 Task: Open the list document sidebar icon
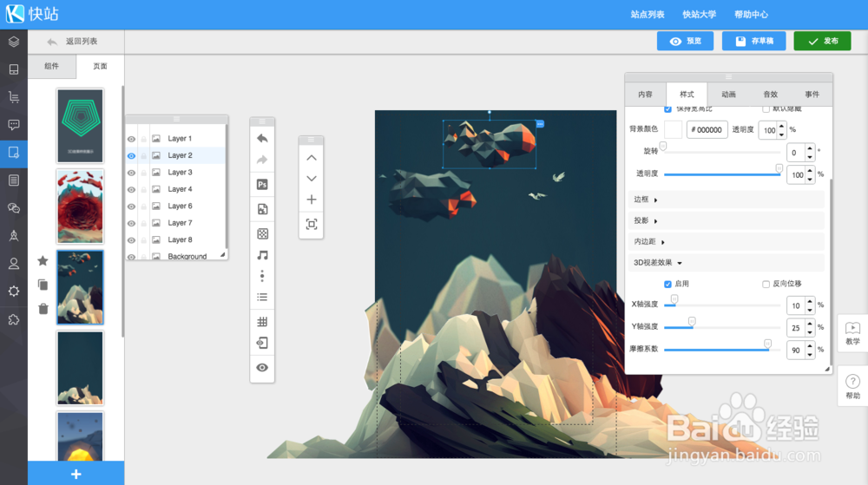14,180
